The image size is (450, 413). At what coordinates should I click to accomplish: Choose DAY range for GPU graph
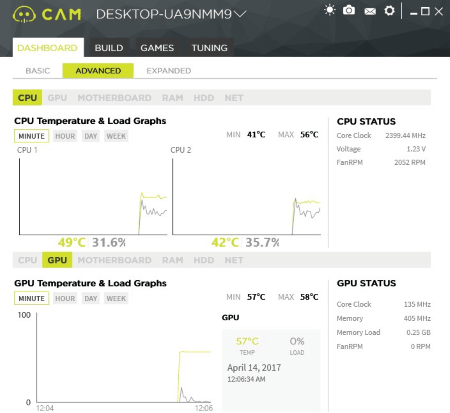[91, 298]
